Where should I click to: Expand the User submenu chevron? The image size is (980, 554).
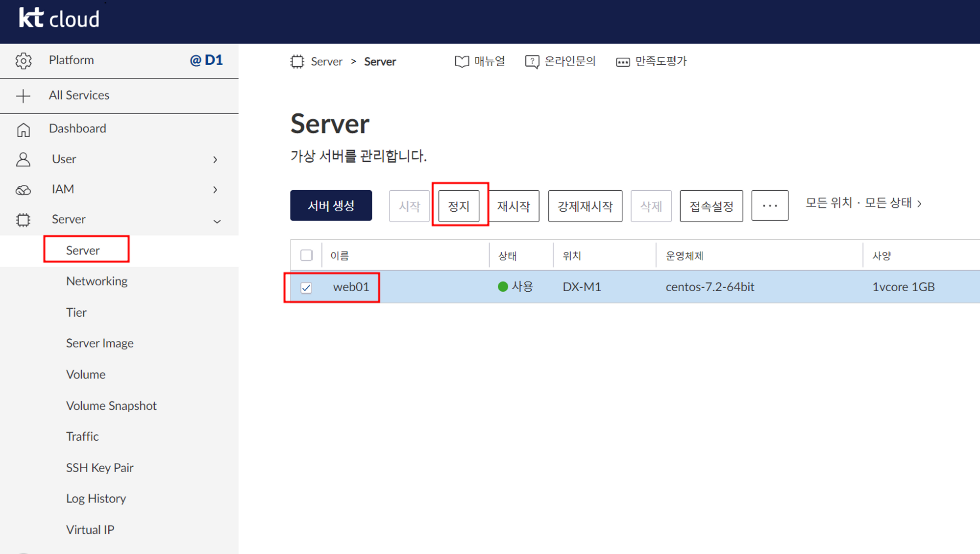[215, 160]
